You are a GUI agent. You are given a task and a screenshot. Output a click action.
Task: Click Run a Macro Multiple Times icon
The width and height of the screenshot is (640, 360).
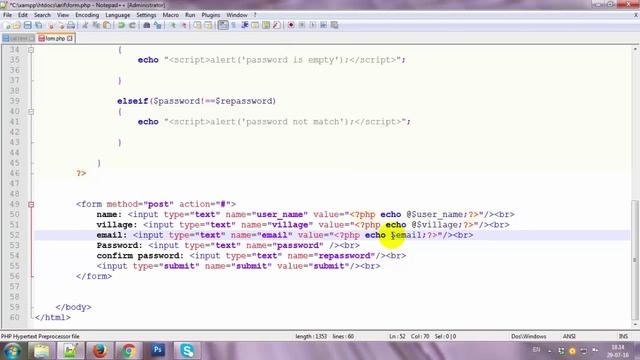coord(323,25)
